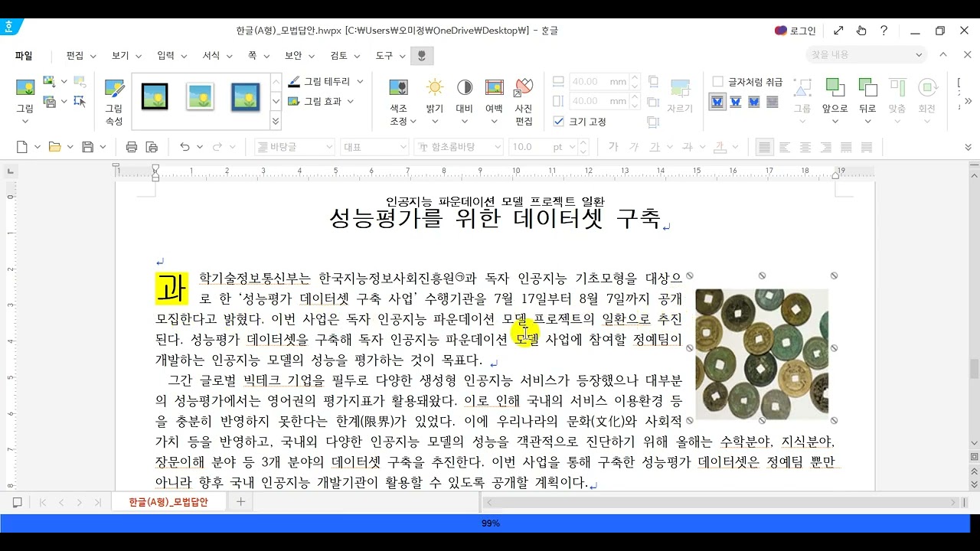Viewport: 980px width, 551px height.
Task: Click the blue 99% progress bar
Action: [x=490, y=523]
